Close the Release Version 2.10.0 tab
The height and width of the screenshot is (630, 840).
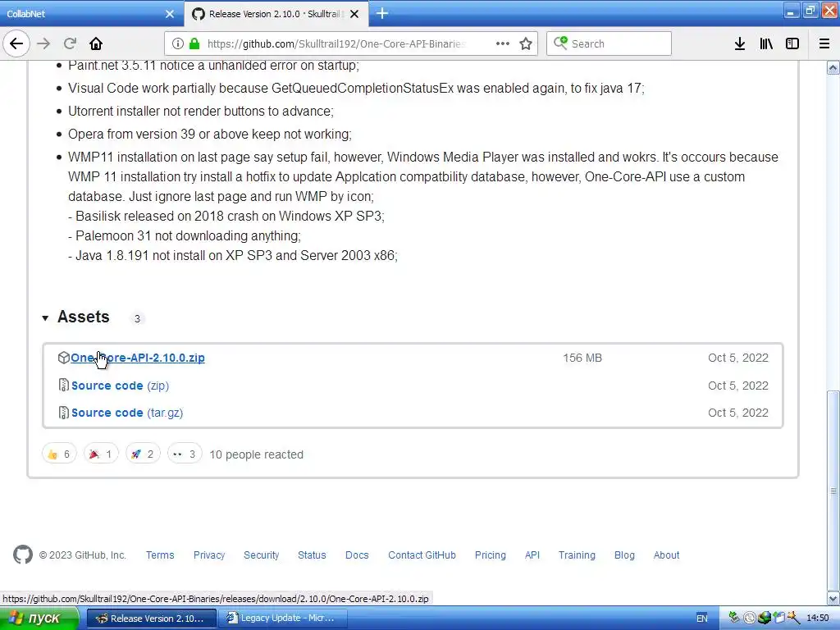(x=354, y=14)
